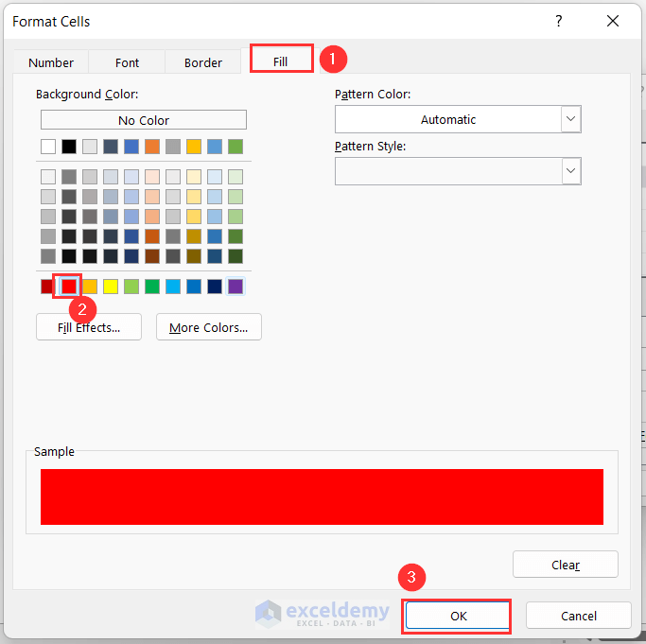Pick the blue theme color swatch in top row
Screen dimensions: 646x644
131,147
